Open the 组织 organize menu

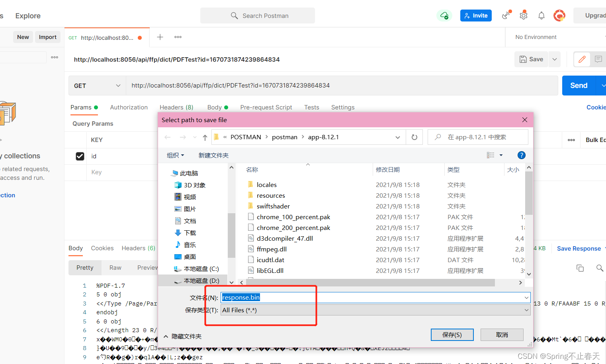(x=175, y=155)
